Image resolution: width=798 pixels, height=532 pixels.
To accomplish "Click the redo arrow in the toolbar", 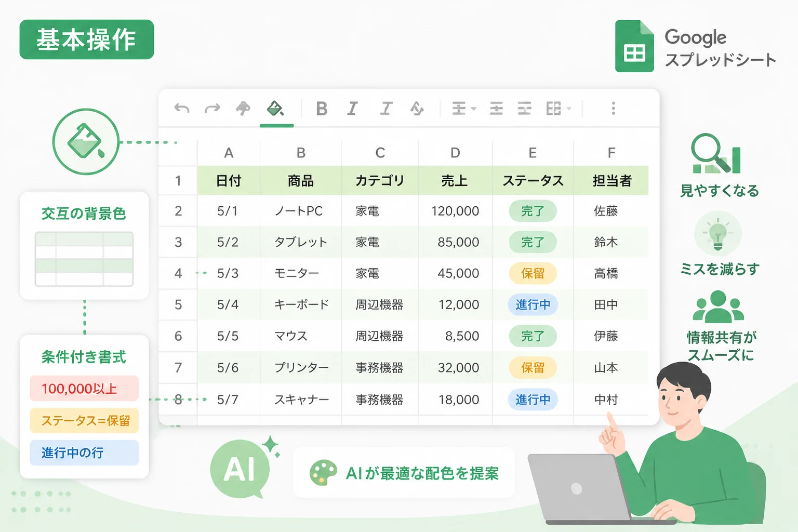I will (x=212, y=108).
